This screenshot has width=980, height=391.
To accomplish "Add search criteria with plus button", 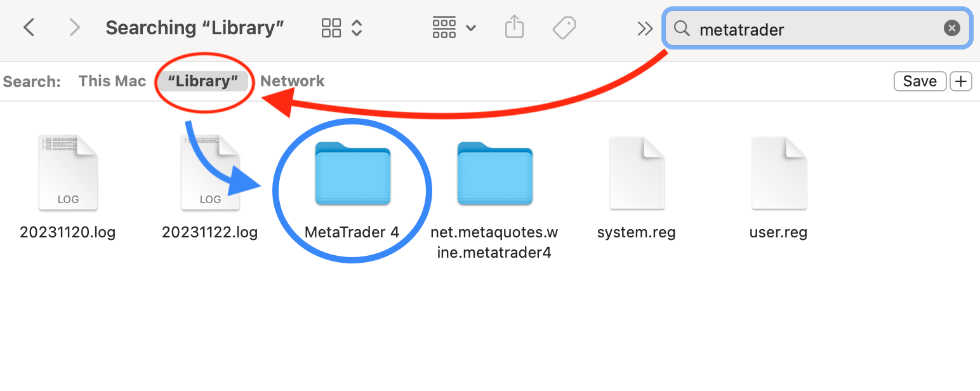I will click(961, 81).
